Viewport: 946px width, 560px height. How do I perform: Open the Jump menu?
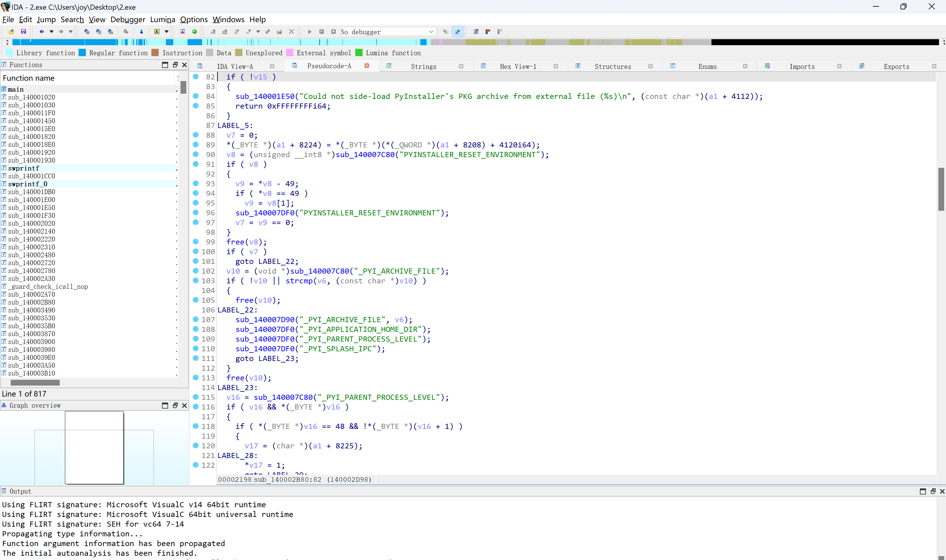[46, 20]
